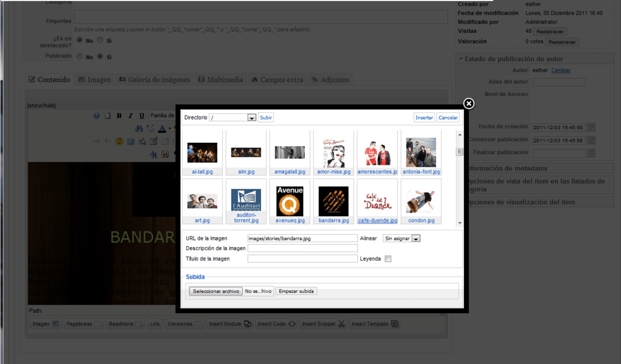Screen dimensions: 621x364
Task: Select No for ¿Es un destacado?
Action: coord(80,40)
